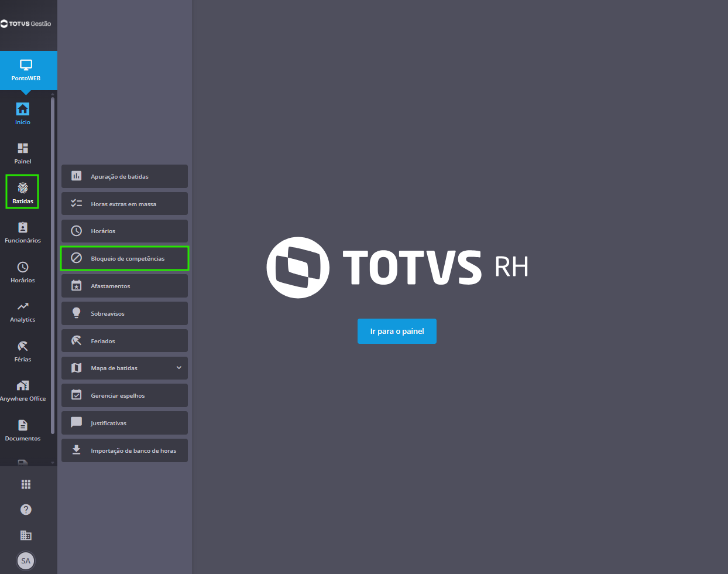Open Gerenciar espelhos menu entry
728x574 pixels.
125,395
